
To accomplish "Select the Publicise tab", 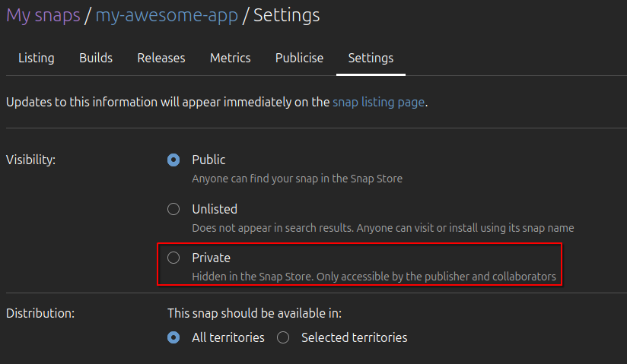I will point(299,58).
